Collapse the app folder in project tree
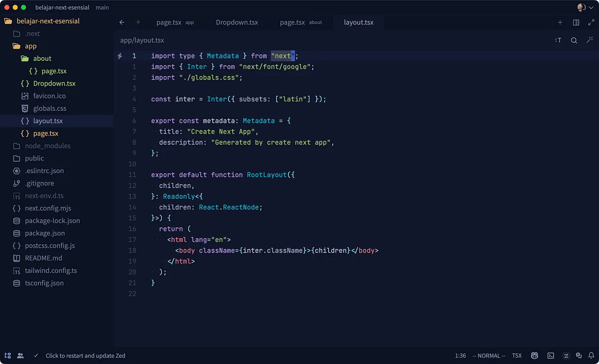This screenshot has width=599, height=364. 30,46
